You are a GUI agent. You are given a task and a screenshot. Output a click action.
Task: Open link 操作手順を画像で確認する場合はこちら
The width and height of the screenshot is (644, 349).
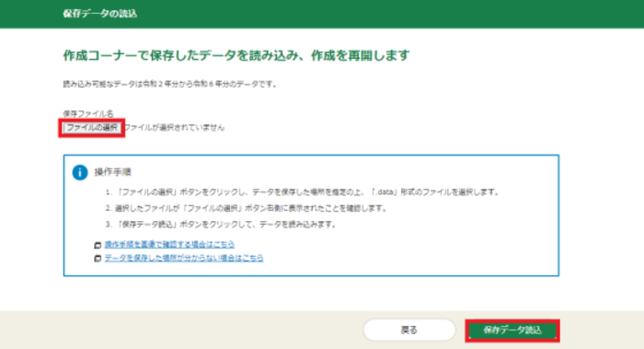pos(169,245)
